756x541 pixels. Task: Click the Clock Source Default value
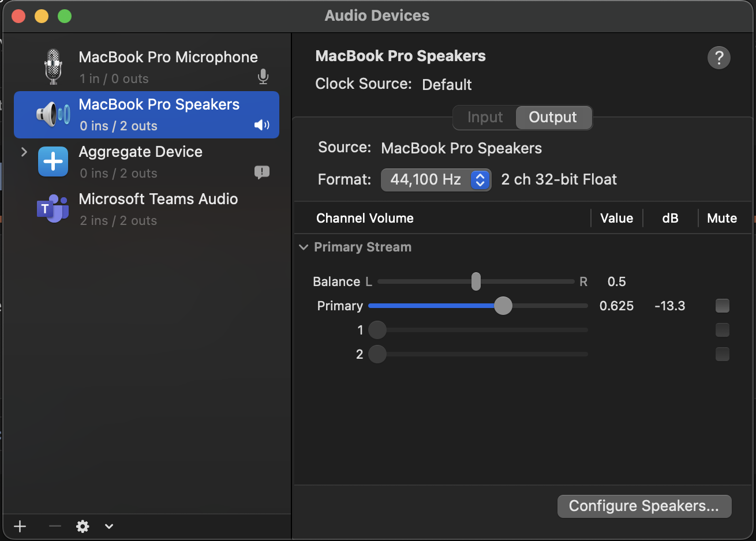pyautogui.click(x=447, y=85)
